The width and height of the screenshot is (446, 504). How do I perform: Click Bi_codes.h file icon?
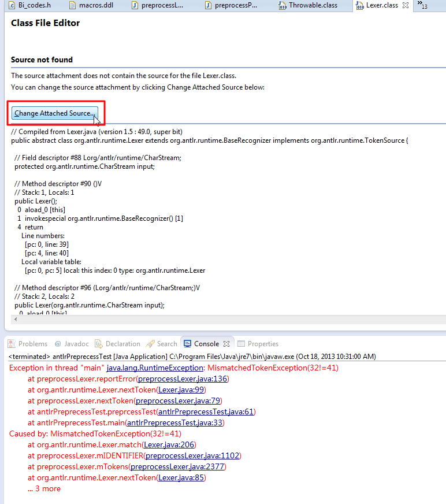coord(12,5)
